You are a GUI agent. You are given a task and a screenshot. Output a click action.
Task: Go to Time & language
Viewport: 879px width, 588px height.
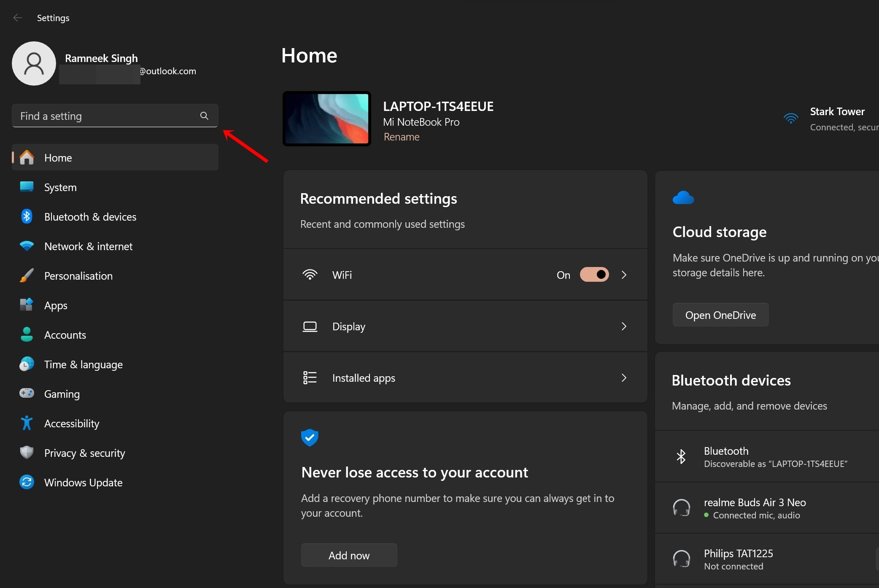point(115,364)
